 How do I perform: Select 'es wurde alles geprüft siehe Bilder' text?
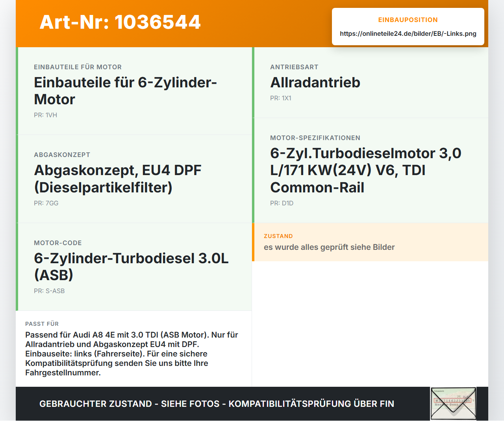click(x=329, y=247)
